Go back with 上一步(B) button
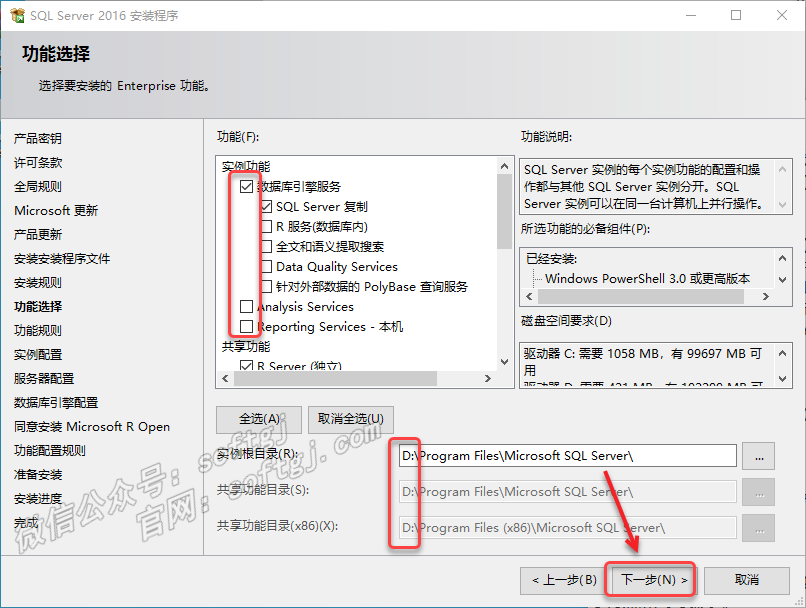This screenshot has width=806, height=608. 563,580
